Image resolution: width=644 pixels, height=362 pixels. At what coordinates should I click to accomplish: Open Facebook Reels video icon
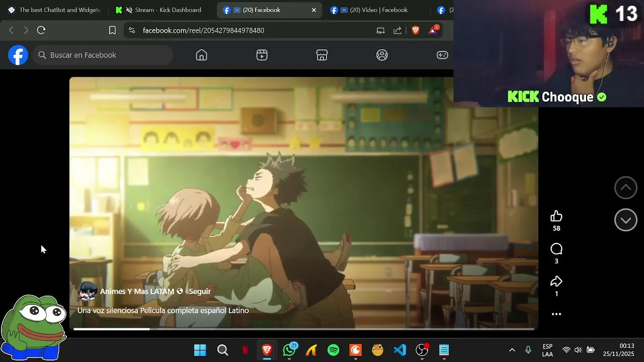click(x=262, y=55)
